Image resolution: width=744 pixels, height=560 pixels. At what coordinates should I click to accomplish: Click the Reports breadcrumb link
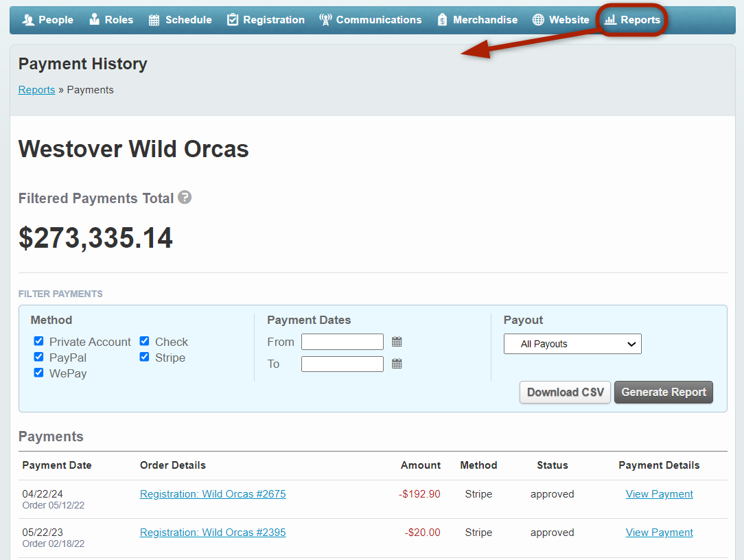[36, 90]
